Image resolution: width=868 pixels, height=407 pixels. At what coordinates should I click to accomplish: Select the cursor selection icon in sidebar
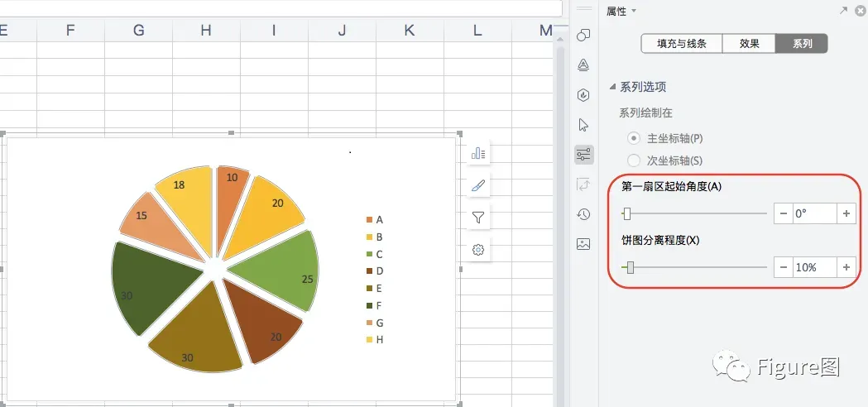[583, 125]
